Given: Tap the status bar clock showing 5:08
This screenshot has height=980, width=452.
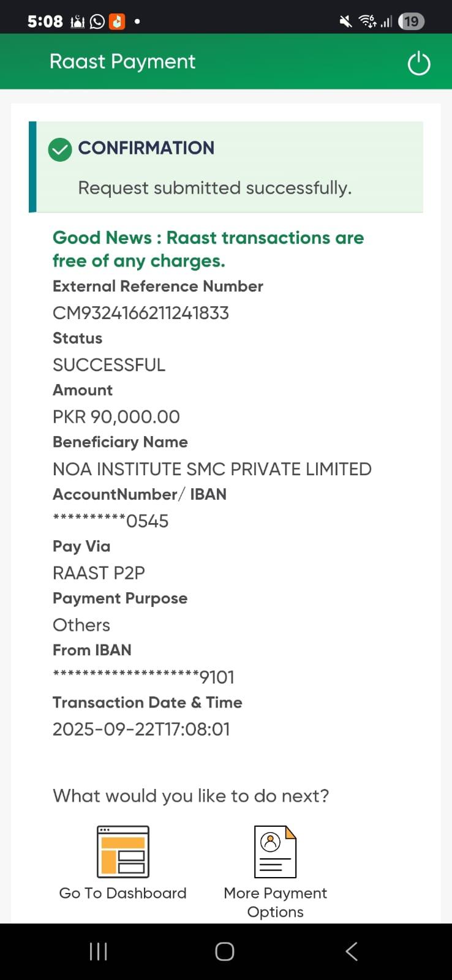Looking at the screenshot, I should pos(45,22).
